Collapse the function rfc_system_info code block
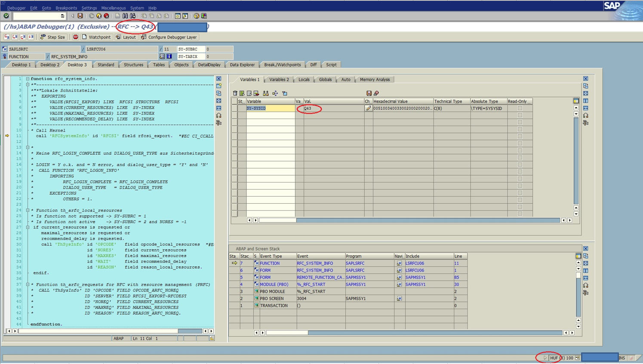This screenshot has width=643, height=364. tap(28, 79)
